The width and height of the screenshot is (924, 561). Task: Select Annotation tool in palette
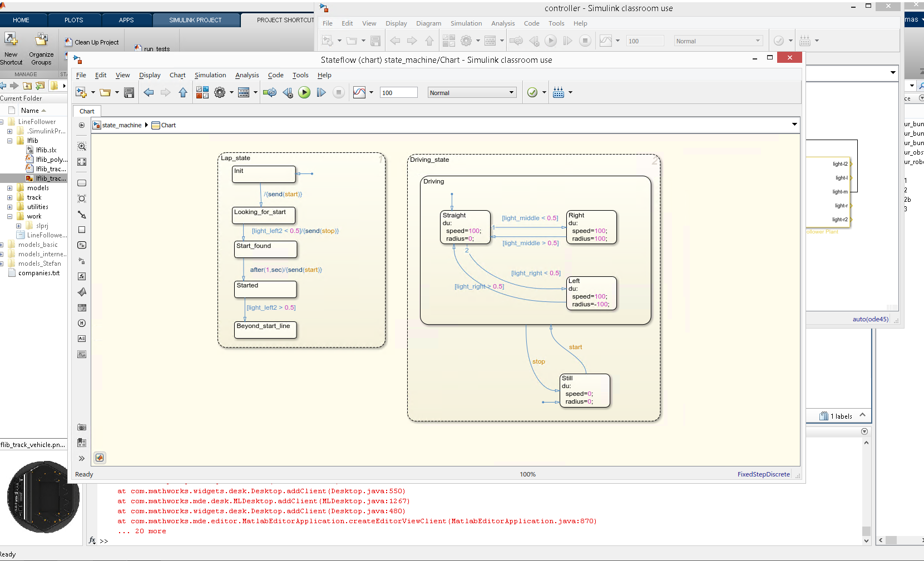(82, 339)
